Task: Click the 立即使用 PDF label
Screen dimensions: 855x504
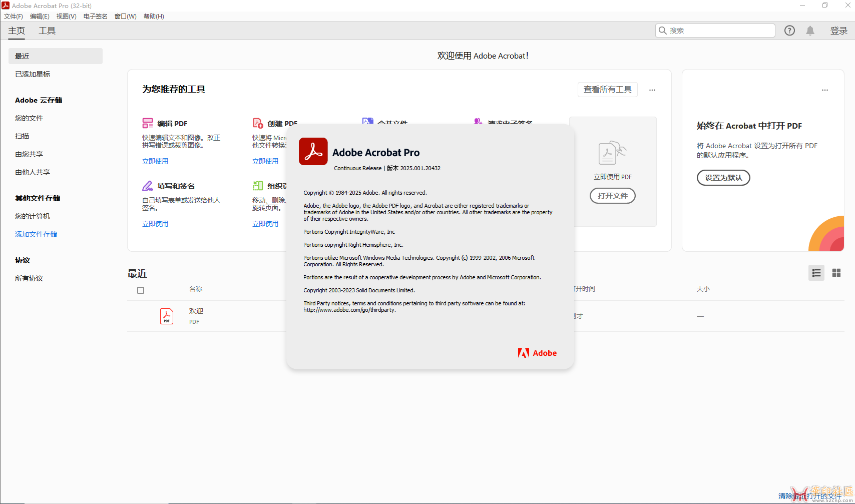Action: (x=613, y=177)
